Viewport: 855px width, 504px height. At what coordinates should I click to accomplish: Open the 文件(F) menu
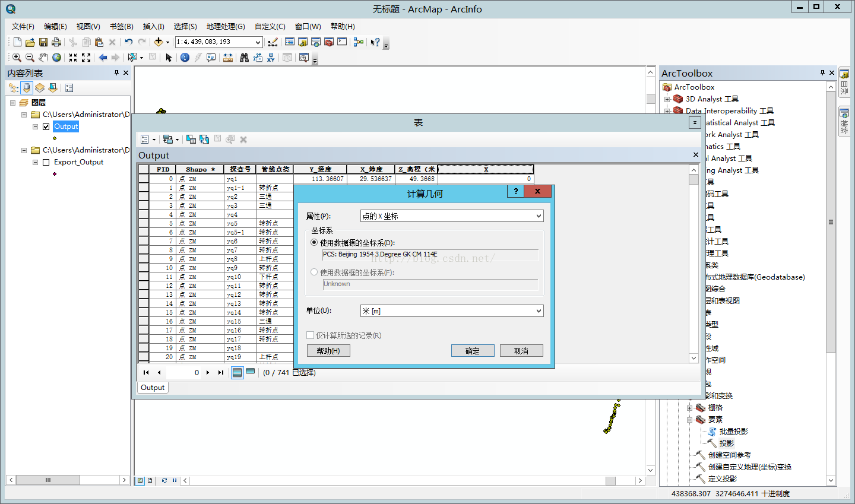coord(23,27)
